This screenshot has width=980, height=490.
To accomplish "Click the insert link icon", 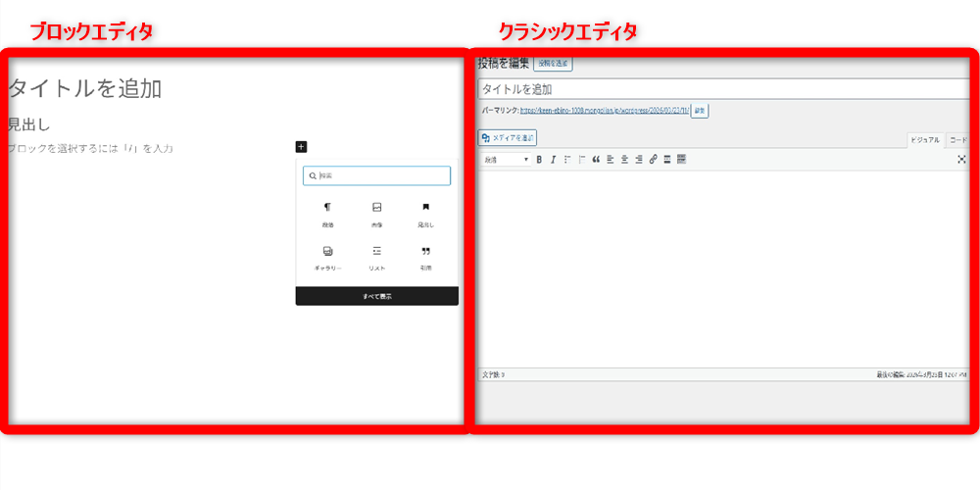I will [x=653, y=160].
